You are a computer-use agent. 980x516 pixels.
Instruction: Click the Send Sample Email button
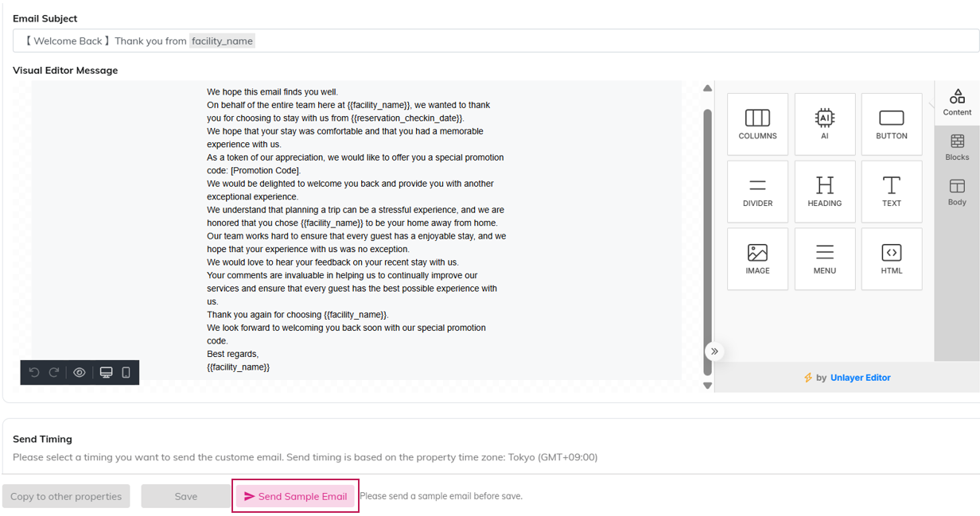(x=295, y=496)
